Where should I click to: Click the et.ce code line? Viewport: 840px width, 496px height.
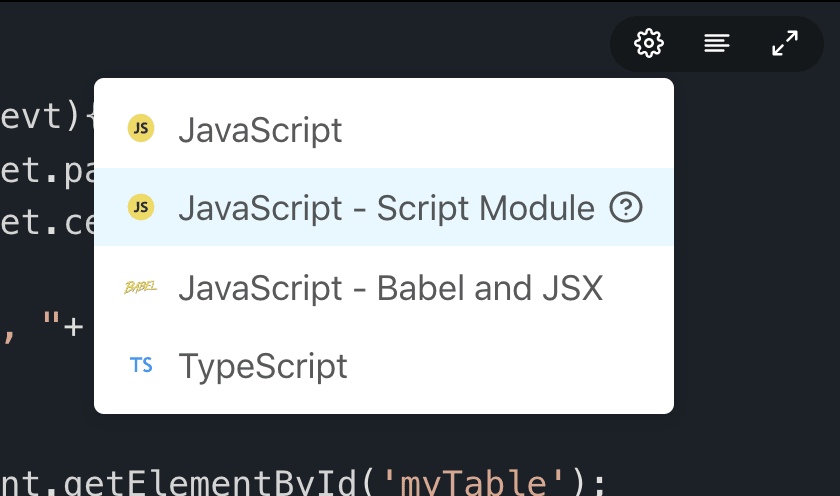[x=47, y=222]
